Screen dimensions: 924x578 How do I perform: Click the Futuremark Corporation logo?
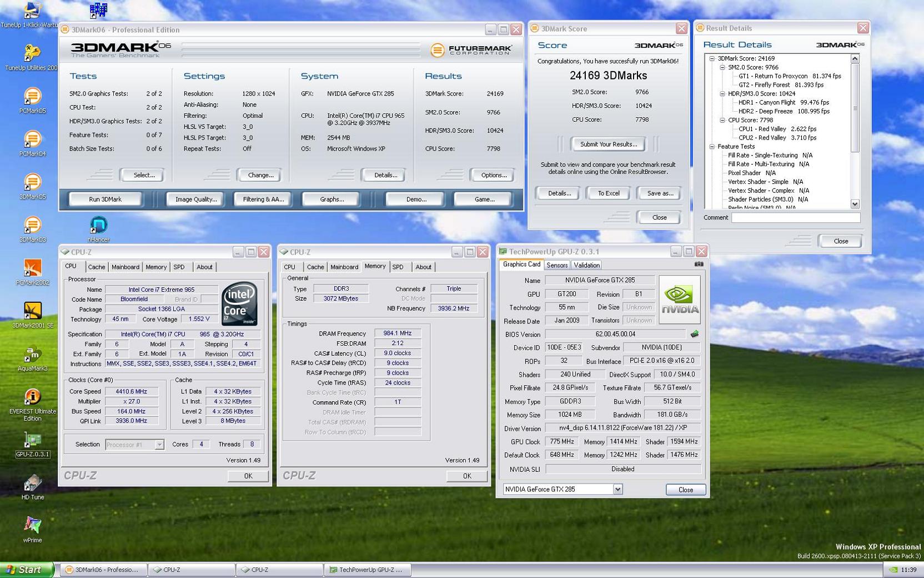coord(471,50)
